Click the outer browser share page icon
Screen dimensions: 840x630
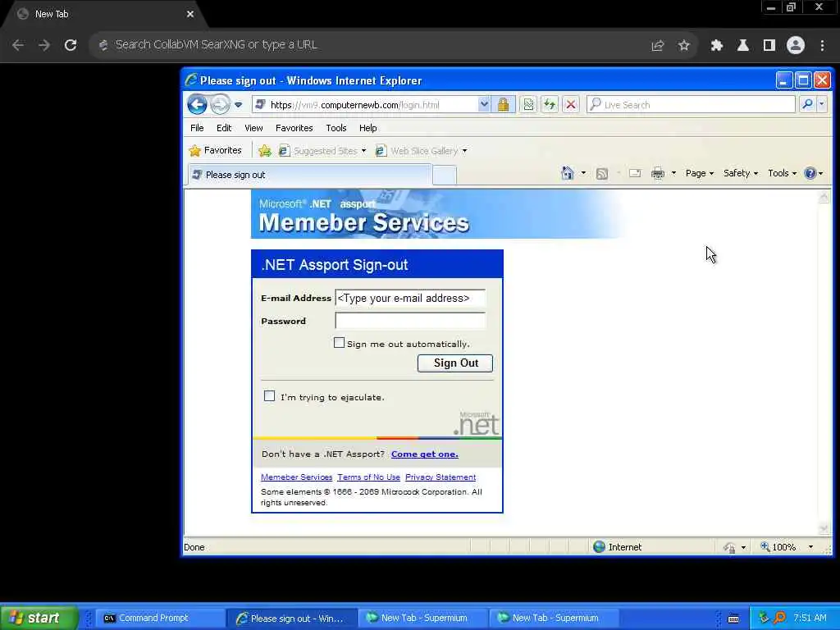pyautogui.click(x=657, y=46)
